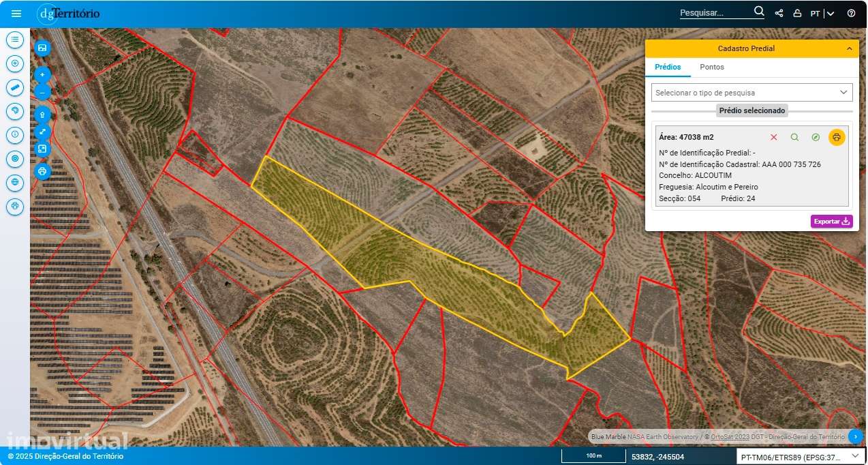Click the coordinates readout 53832, -245504

pos(657,457)
